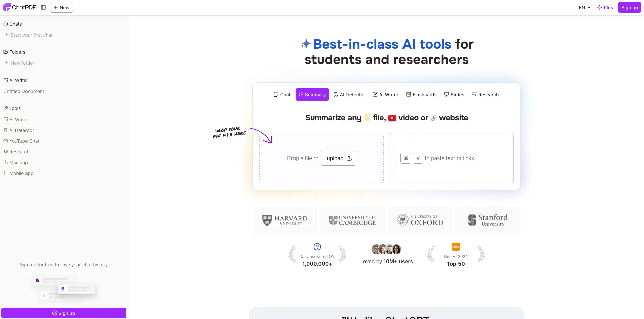This screenshot has width=644, height=319.
Task: Open the EN language dropdown
Action: 585,7
